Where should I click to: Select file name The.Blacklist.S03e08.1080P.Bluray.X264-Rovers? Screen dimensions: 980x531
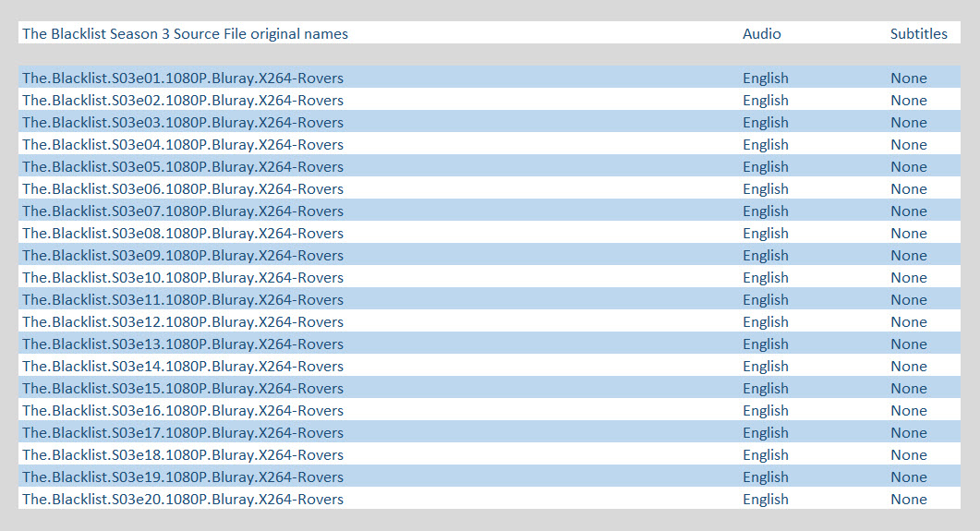(x=183, y=234)
